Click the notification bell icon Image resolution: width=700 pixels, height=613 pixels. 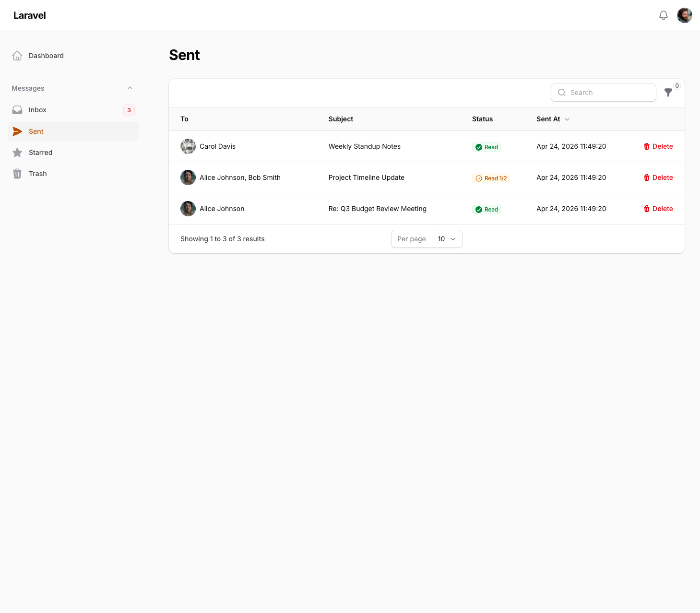663,15
